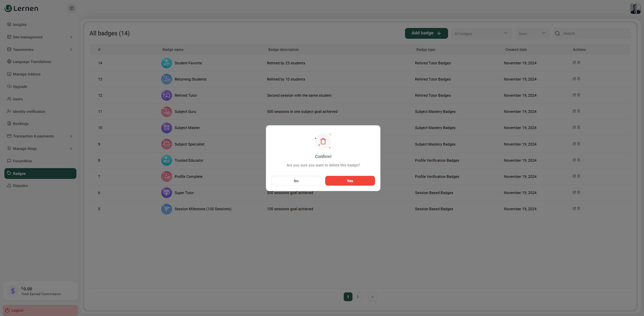
Task: Open the Insights sidebar item
Action: point(20,25)
